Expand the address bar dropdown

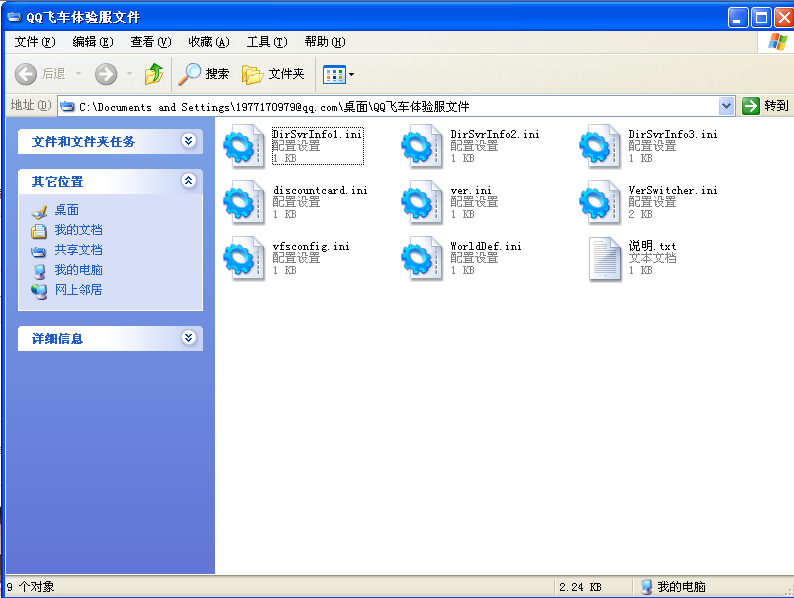pyautogui.click(x=726, y=106)
